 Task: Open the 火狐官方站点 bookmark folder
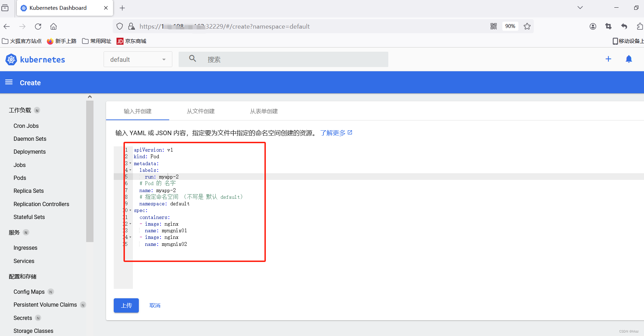22,41
